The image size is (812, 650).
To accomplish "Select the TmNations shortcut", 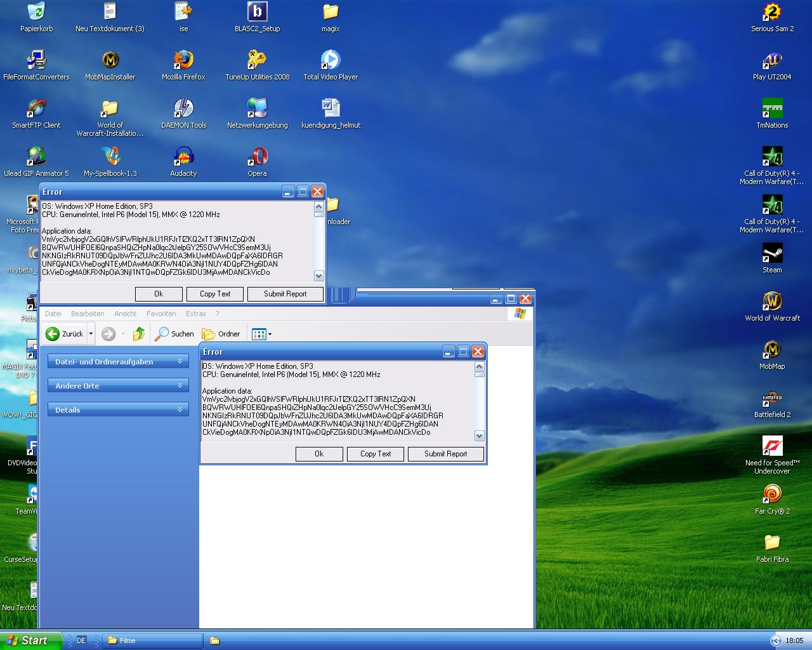I will pyautogui.click(x=772, y=114).
